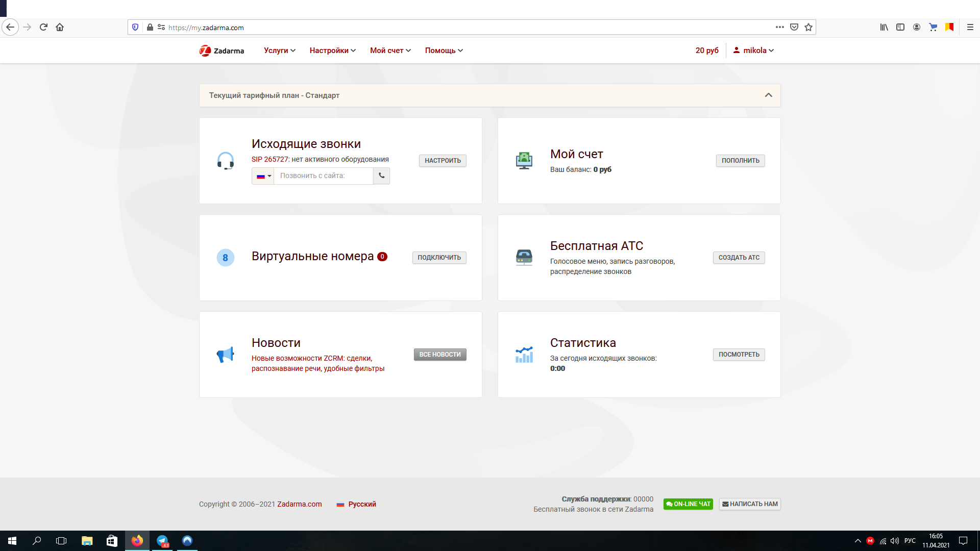Click the phone call icon button
This screenshot has height=551, width=980.
pos(381,176)
